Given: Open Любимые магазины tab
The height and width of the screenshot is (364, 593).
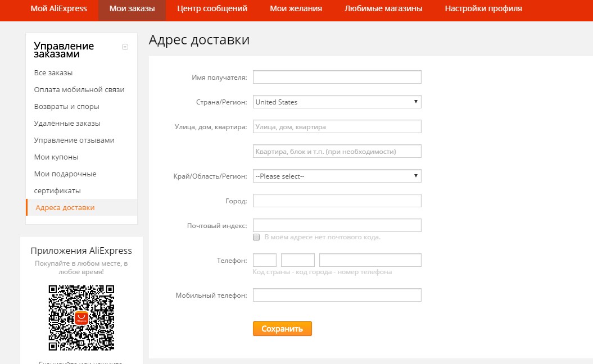Looking at the screenshot, I should tap(383, 9).
